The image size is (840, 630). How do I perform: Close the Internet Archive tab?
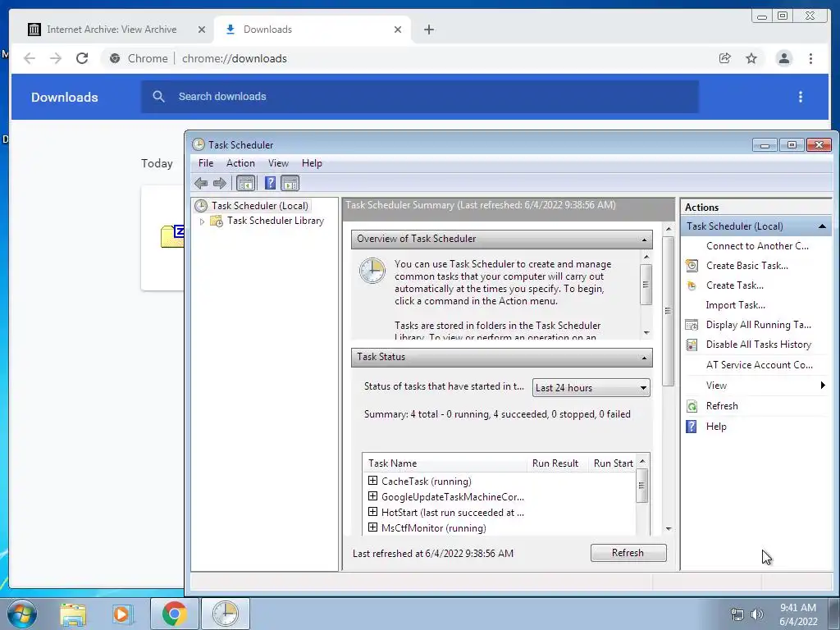(x=202, y=30)
